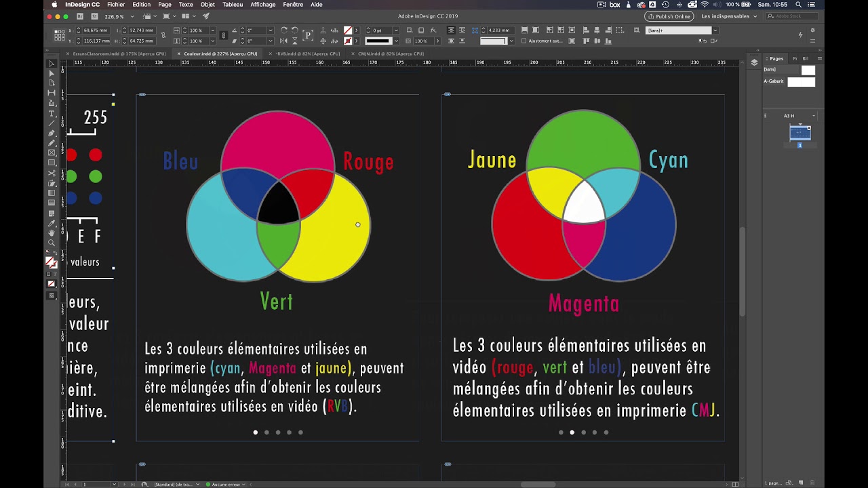Select the Rectangle Frame tool
This screenshot has height=488, width=868.
click(52, 153)
